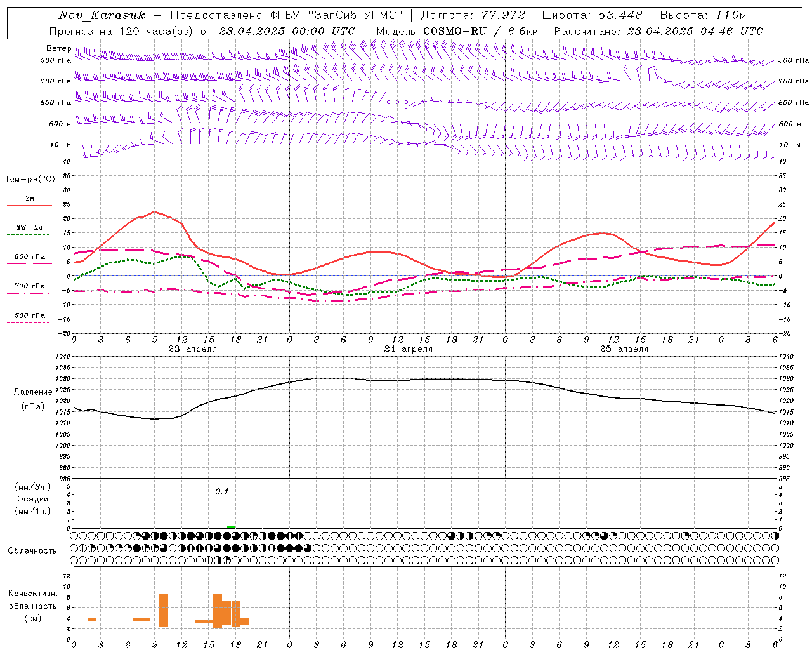Click the line sample under 2м legend
This screenshot has width=812, height=650.
[29, 206]
